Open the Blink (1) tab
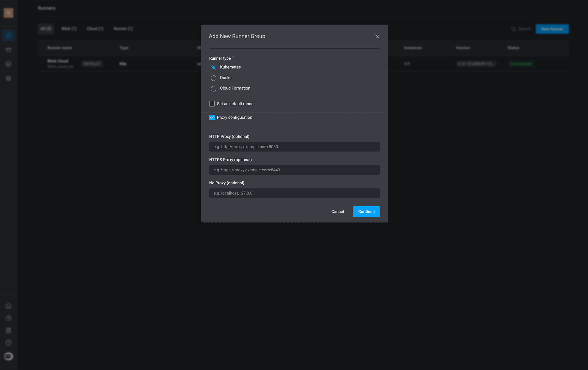This screenshot has width=588, height=370. point(69,29)
